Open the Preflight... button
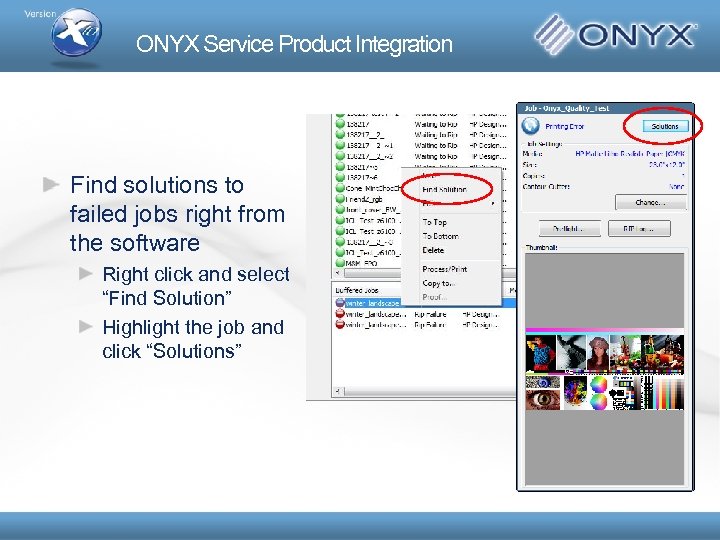 point(569,228)
